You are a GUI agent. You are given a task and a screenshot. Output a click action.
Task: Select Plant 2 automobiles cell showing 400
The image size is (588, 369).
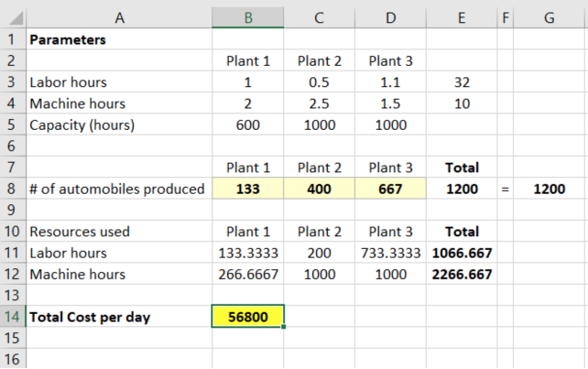[319, 189]
